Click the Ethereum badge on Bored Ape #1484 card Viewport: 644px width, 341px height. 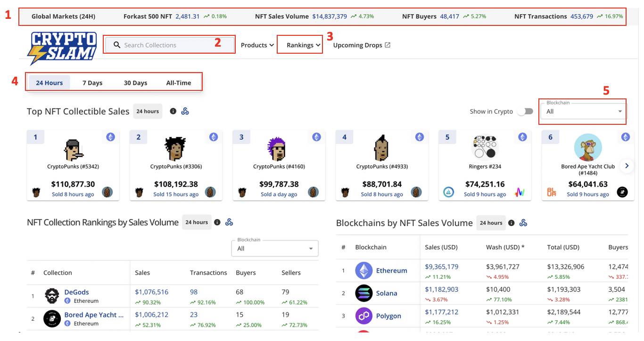coord(626,137)
